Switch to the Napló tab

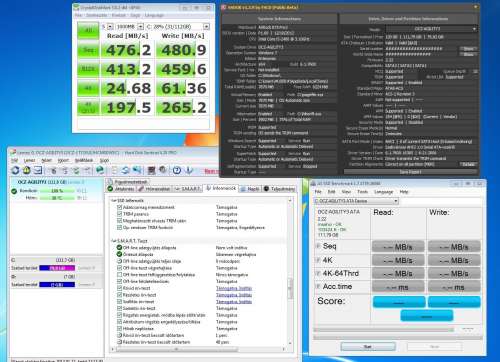tap(250, 189)
